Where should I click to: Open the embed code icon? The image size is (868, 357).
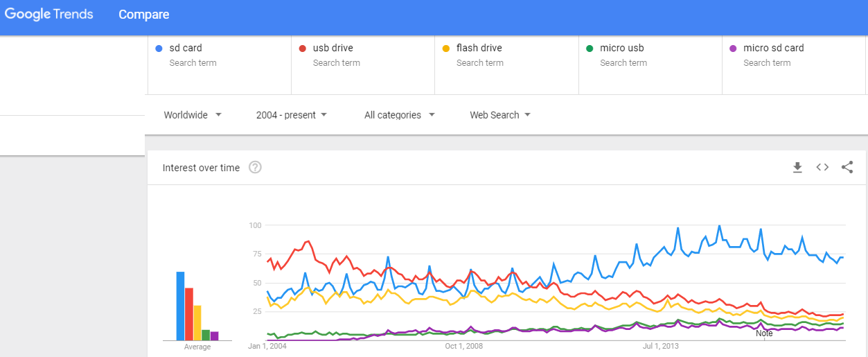[822, 167]
